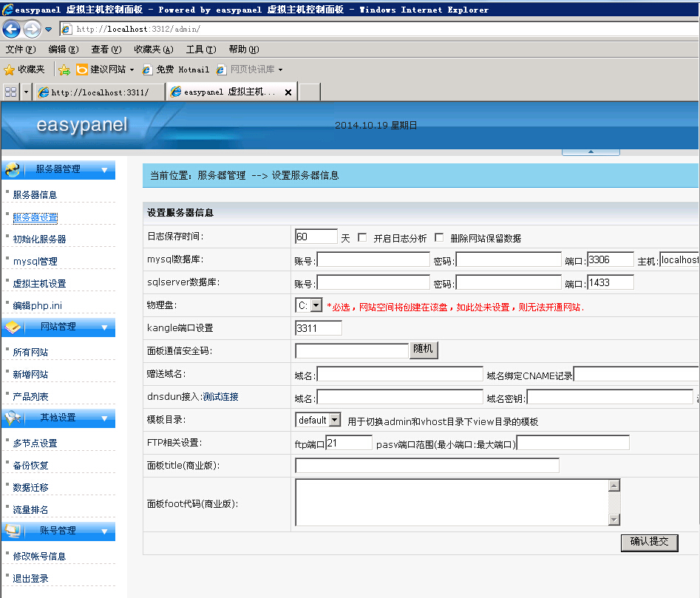
Task: Click the address bar page icon
Action: 66,29
